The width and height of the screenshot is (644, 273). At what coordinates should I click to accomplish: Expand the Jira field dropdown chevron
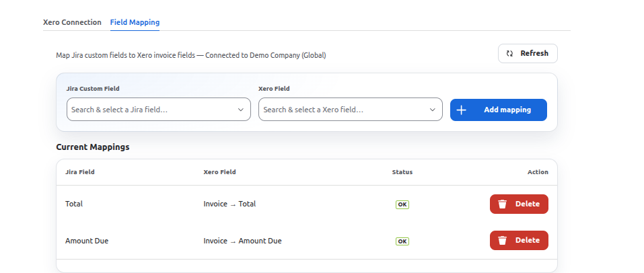pos(241,110)
